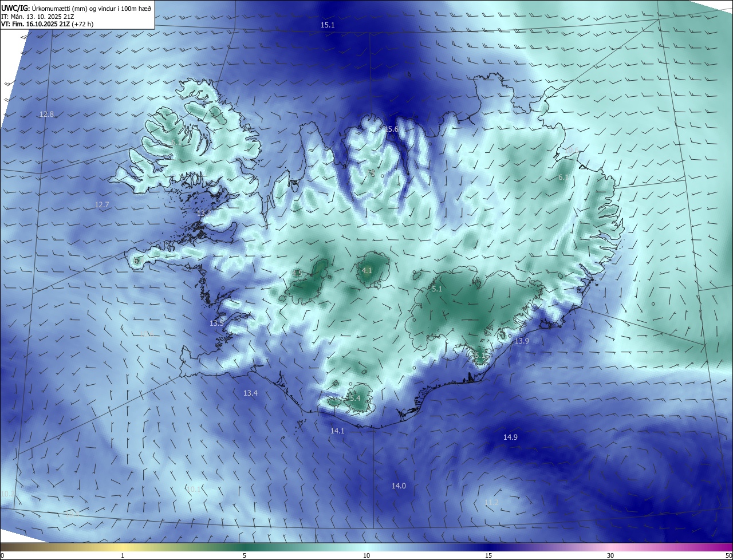The image size is (733, 560).
Task: Click the valid time line 'VT: Fim. 16.10.2025 21Z (+72 h)'
Action: pos(48,24)
